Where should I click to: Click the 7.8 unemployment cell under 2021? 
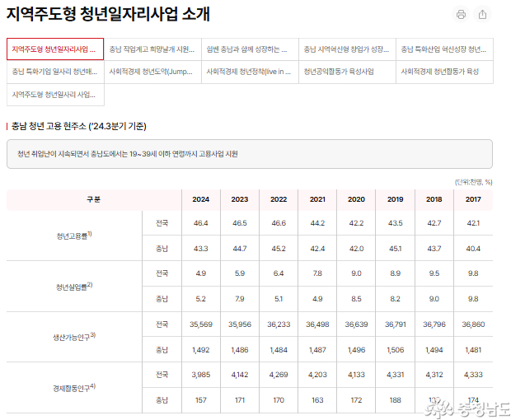[317, 273]
